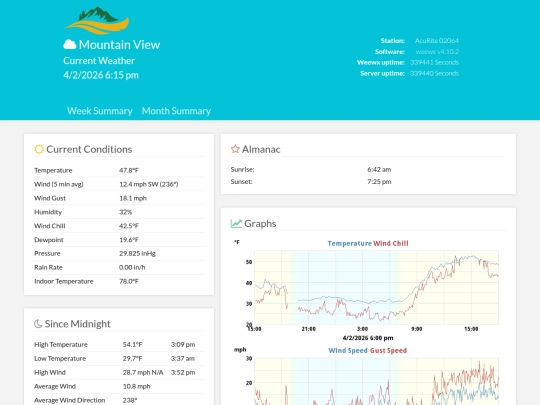Click the graph timestamp 4/2/2026 6:00 pm
The width and height of the screenshot is (540, 405).
click(x=368, y=338)
